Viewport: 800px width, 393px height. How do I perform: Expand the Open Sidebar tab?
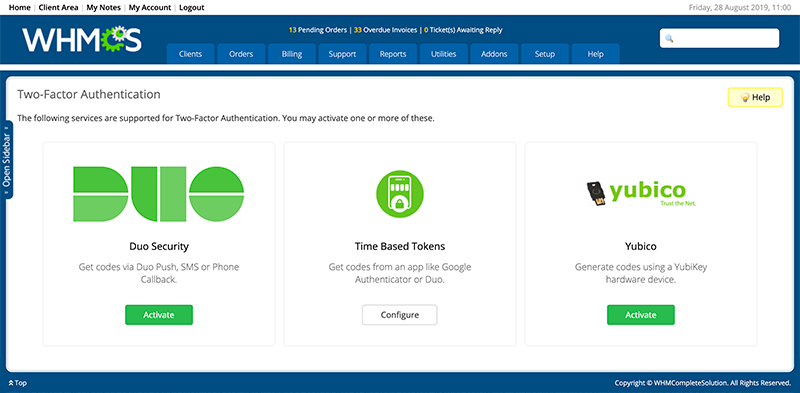pos(7,160)
